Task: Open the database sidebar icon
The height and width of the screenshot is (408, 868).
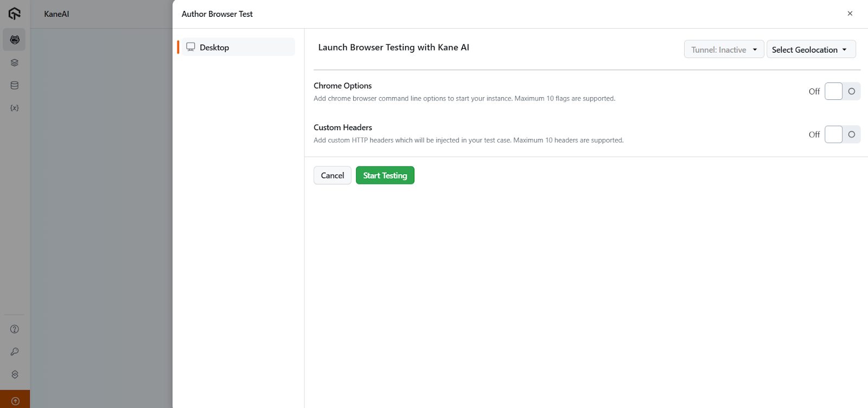Action: 15,85
